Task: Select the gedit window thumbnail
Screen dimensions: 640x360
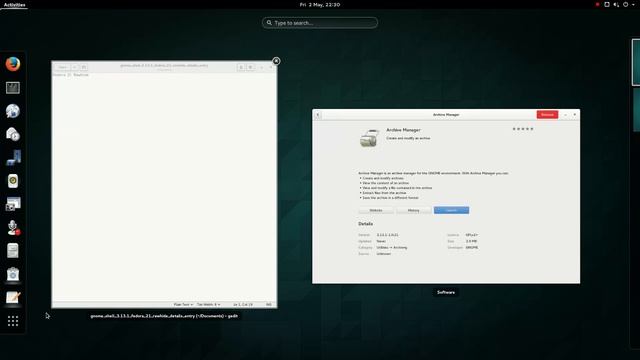Action: pyautogui.click(x=164, y=184)
